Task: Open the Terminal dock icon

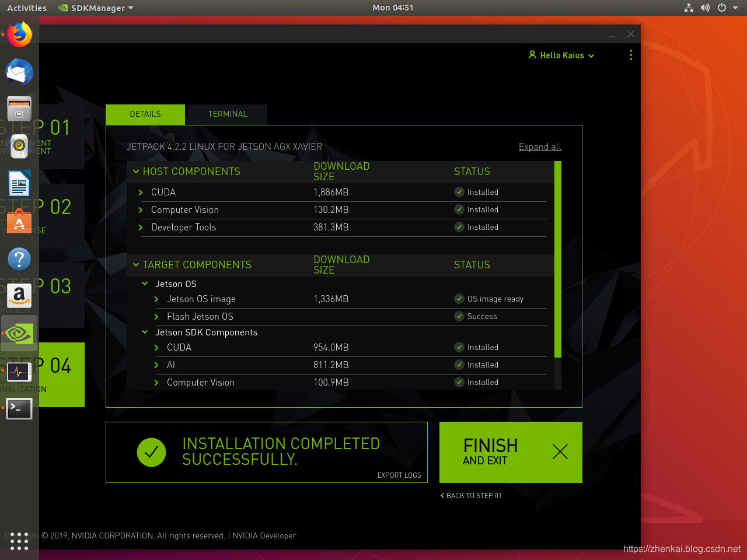Action: click(19, 408)
